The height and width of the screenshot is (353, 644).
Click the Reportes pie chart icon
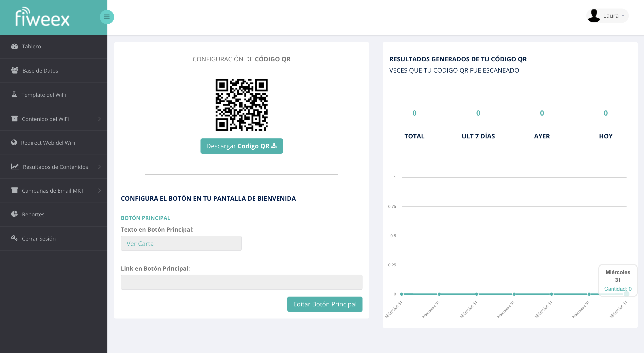click(x=15, y=214)
